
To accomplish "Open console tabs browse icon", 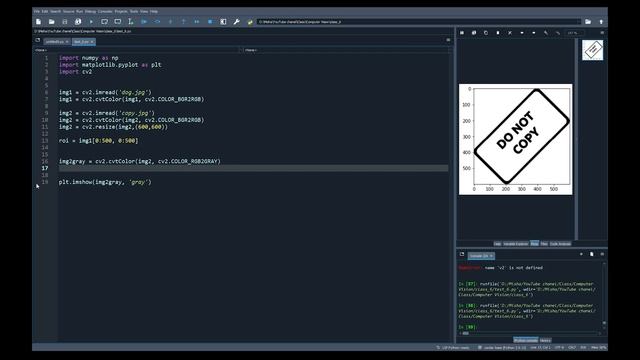I will point(462,254).
